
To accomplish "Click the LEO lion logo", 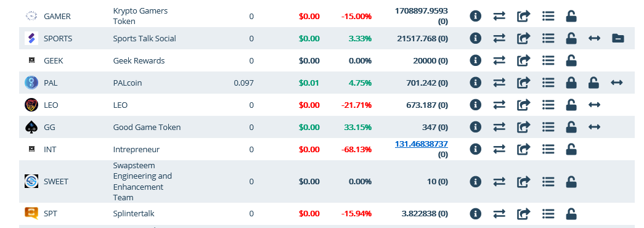I will click(x=31, y=105).
